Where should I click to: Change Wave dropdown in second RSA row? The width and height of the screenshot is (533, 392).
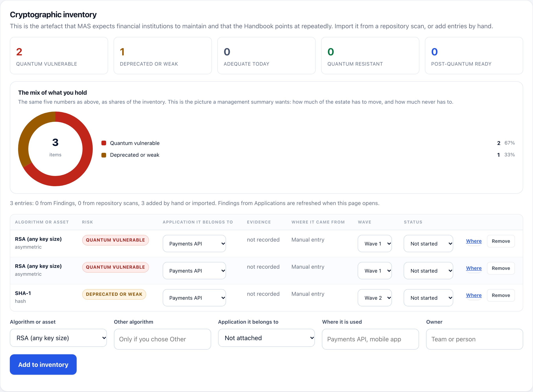[375, 270]
